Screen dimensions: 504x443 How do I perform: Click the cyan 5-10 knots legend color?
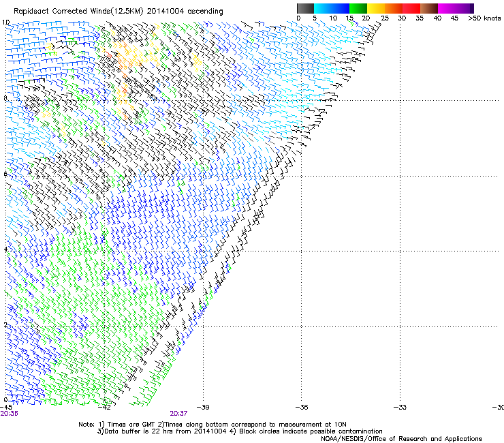pos(323,8)
